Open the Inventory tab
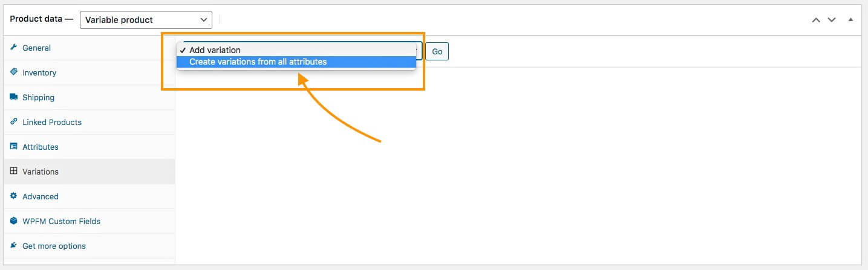 pyautogui.click(x=39, y=72)
